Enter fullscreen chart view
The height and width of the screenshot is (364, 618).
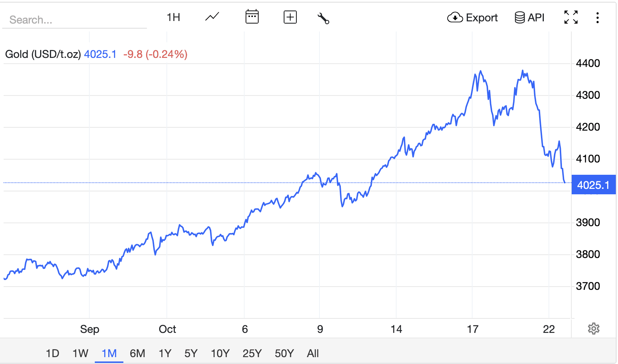coord(571,17)
